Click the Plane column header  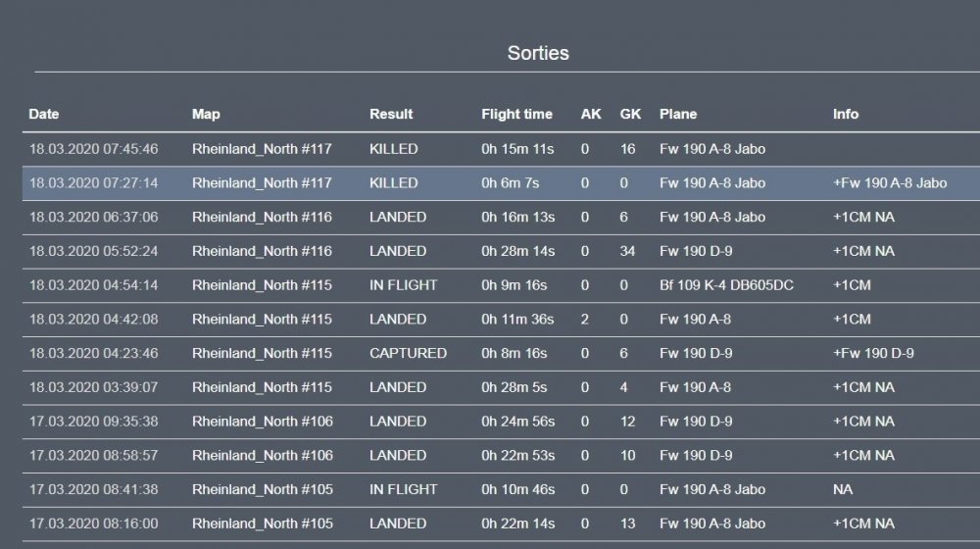point(678,114)
